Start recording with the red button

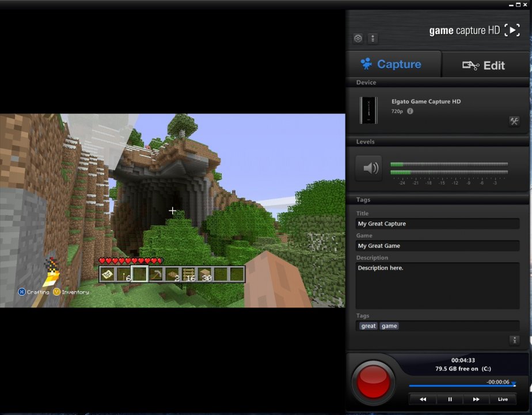[373, 382]
